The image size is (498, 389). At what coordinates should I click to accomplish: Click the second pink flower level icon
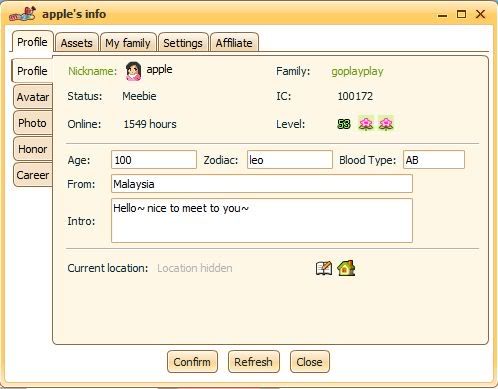[x=386, y=124]
